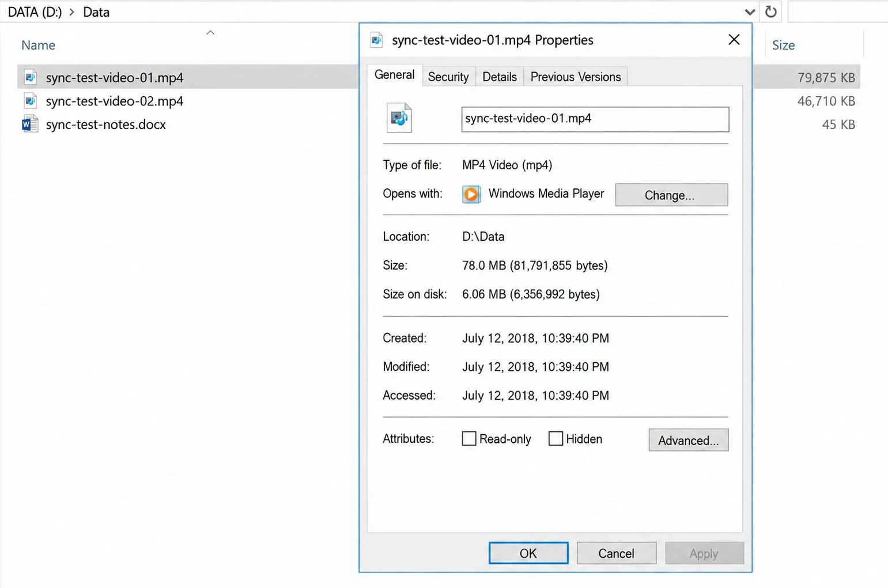Select sync-test-video-01.mp4 file name in list
Image resolution: width=888 pixels, height=588 pixels.
pyautogui.click(x=115, y=77)
